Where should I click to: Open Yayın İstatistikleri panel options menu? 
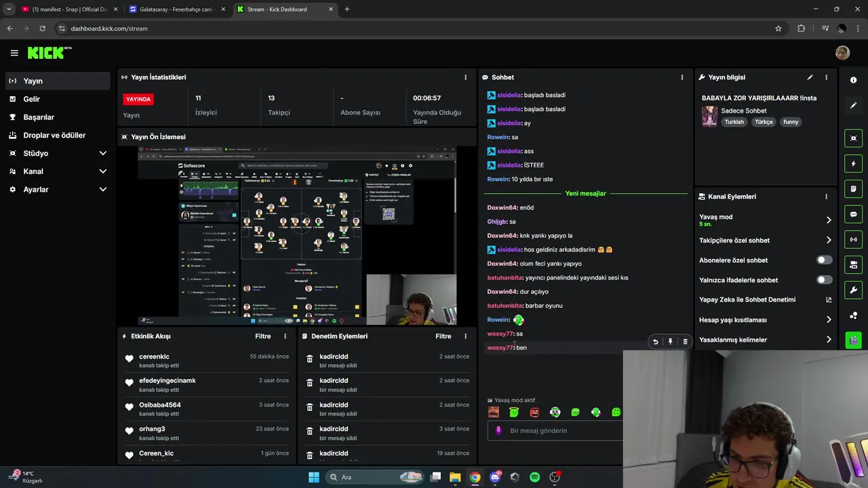tap(465, 77)
